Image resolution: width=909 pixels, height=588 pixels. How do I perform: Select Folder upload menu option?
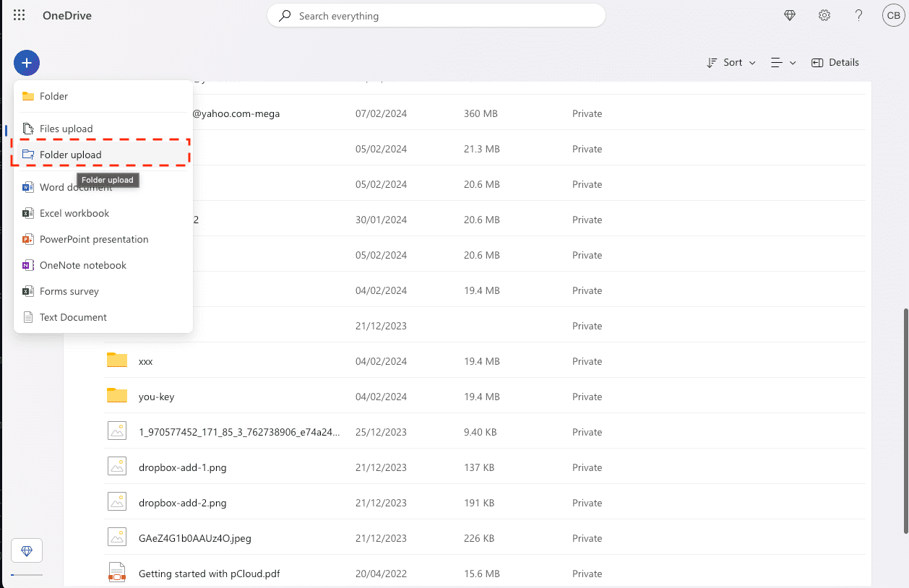tap(103, 155)
